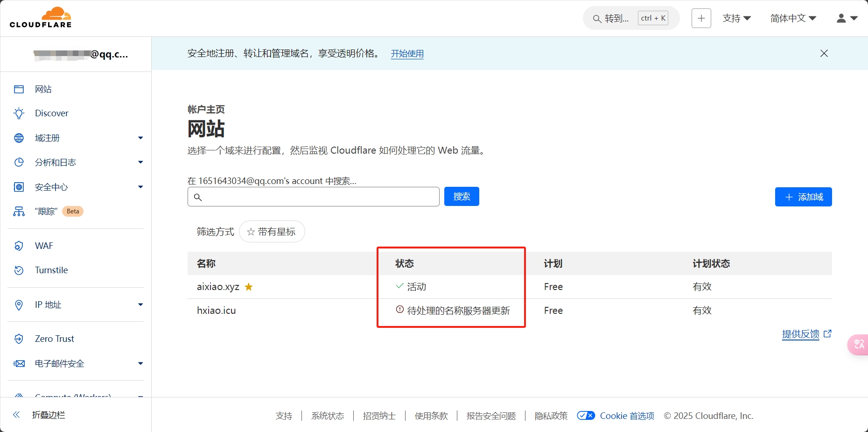This screenshot has height=432, width=868.
Task: Click the magnifier icon in 转到 search
Action: (597, 19)
